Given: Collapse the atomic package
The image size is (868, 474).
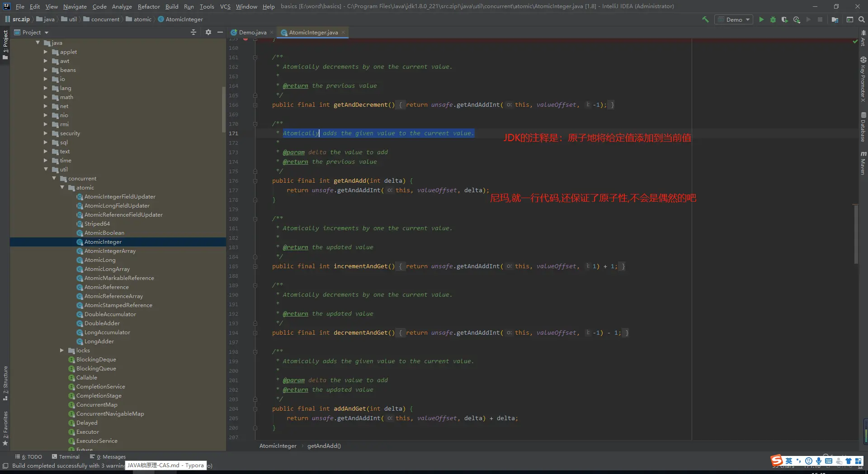Looking at the screenshot, I should (x=62, y=187).
